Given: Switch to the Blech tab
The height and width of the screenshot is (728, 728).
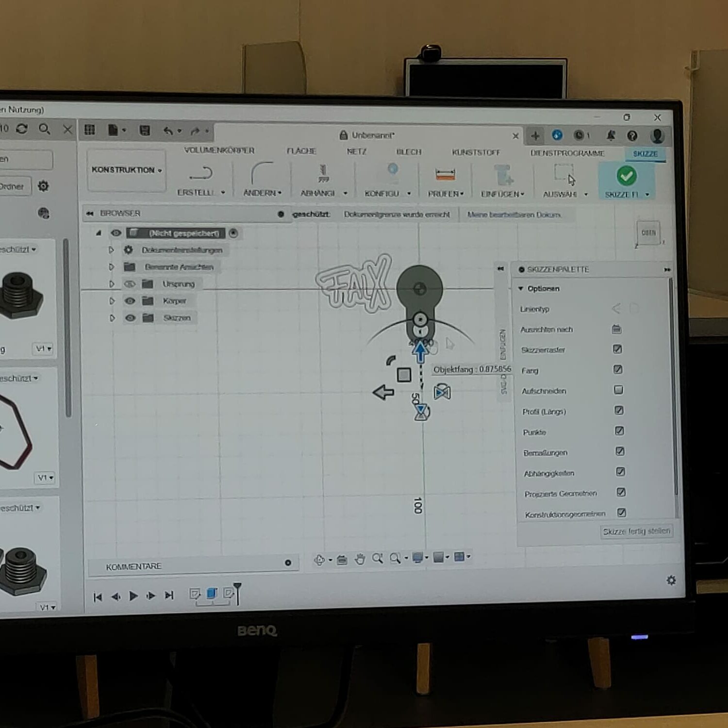Looking at the screenshot, I should [409, 152].
